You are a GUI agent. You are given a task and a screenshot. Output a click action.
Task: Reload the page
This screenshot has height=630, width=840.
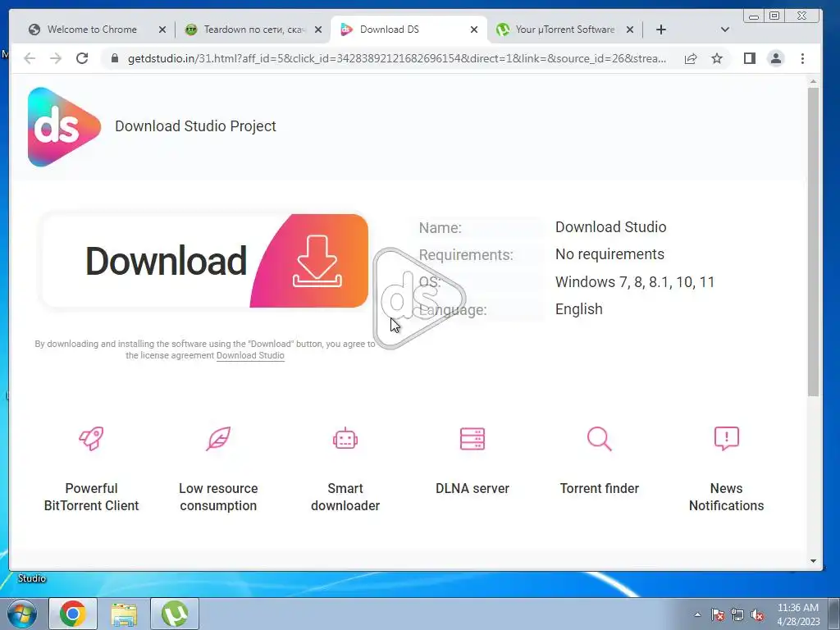82,58
